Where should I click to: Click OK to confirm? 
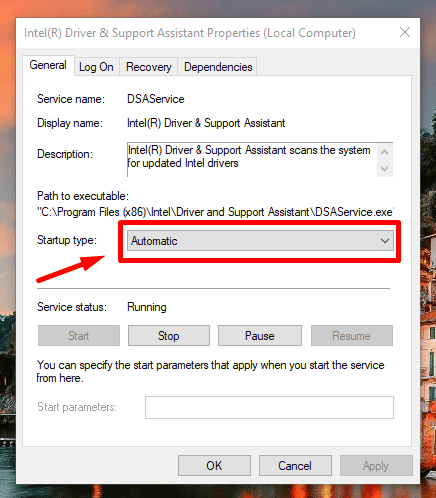214,466
